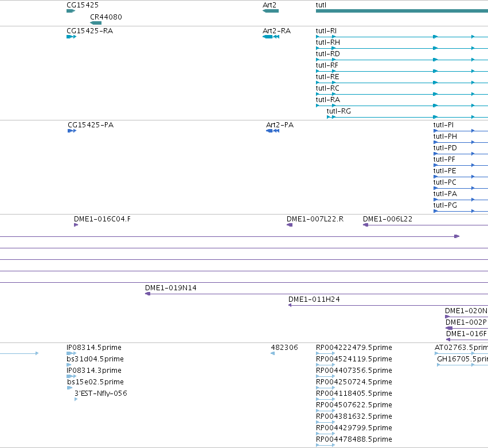Click the DME1-019N14 BAC label

pos(170,288)
